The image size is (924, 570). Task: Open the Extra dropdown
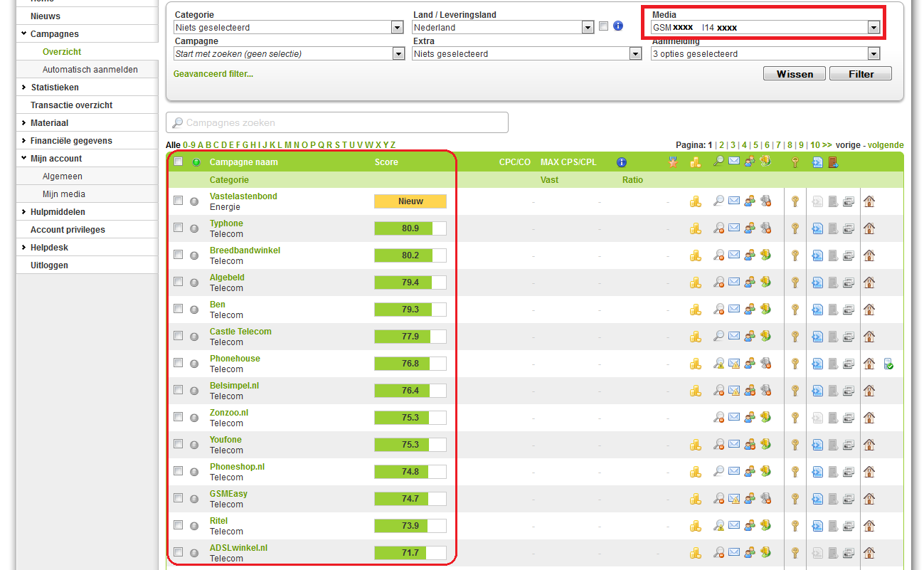pyautogui.click(x=526, y=53)
